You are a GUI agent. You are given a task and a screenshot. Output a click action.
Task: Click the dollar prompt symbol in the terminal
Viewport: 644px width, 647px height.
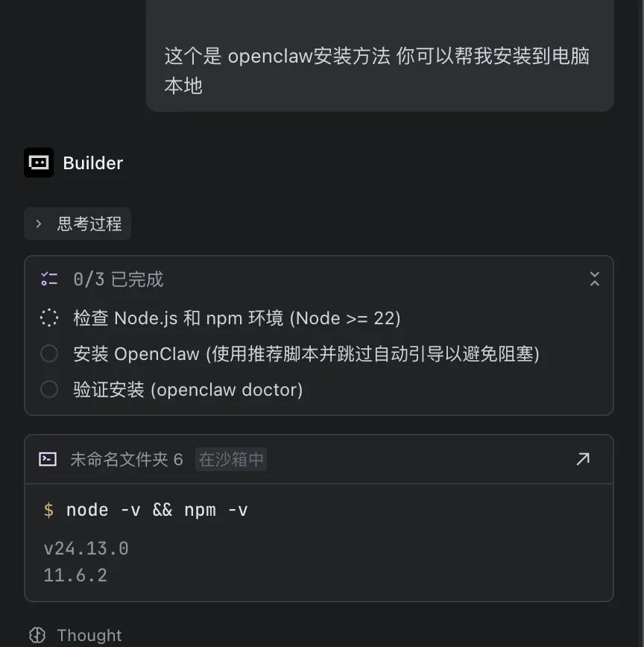pos(48,511)
